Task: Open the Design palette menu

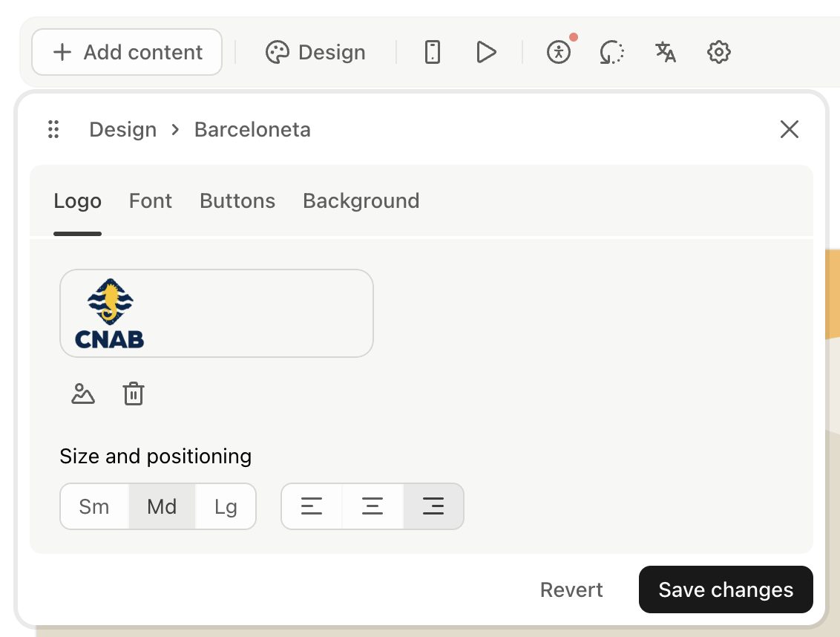Action: (315, 52)
